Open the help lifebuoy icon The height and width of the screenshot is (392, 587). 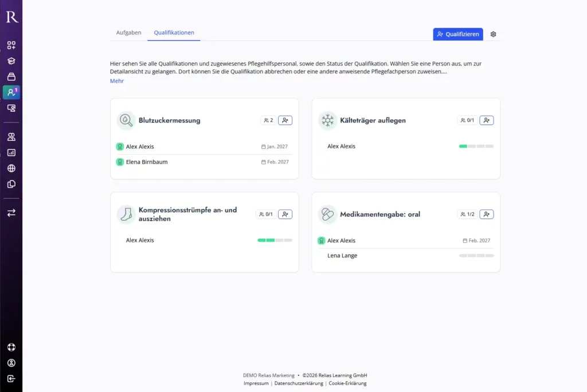click(x=11, y=347)
